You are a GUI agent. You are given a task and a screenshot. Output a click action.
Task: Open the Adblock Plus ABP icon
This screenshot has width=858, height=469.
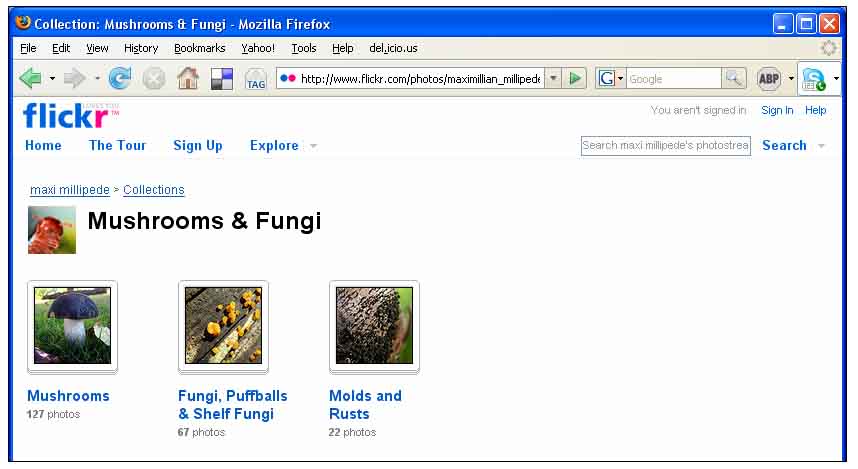[x=768, y=78]
